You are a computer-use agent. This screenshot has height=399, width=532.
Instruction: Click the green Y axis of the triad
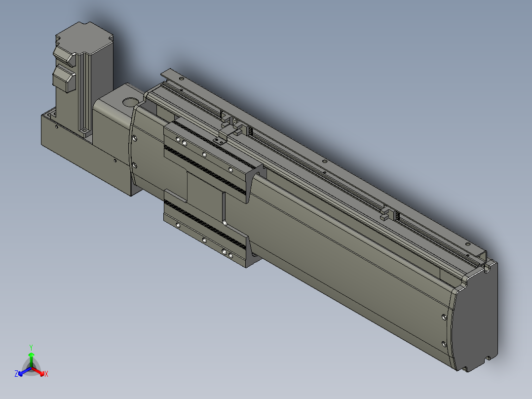(x=31, y=357)
